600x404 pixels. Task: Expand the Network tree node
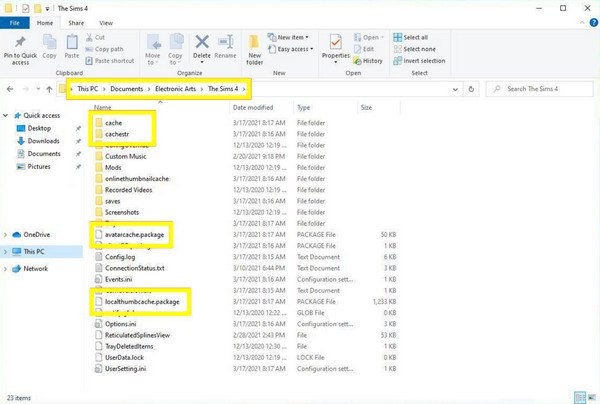(5, 269)
